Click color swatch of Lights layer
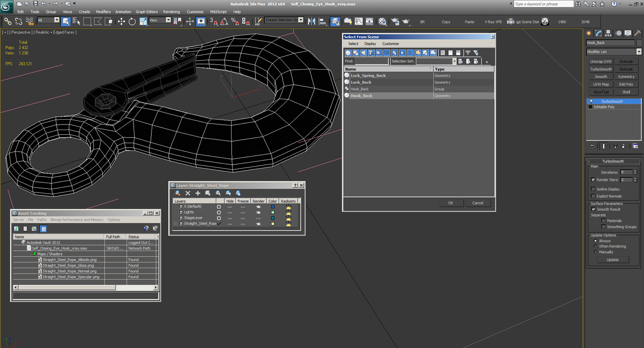This screenshot has height=348, width=644. [273, 213]
